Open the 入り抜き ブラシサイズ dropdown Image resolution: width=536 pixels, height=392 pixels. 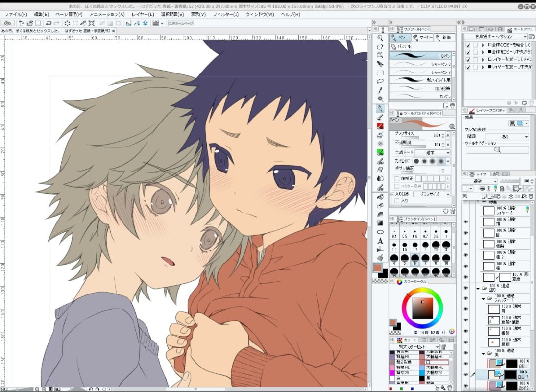[433, 194]
